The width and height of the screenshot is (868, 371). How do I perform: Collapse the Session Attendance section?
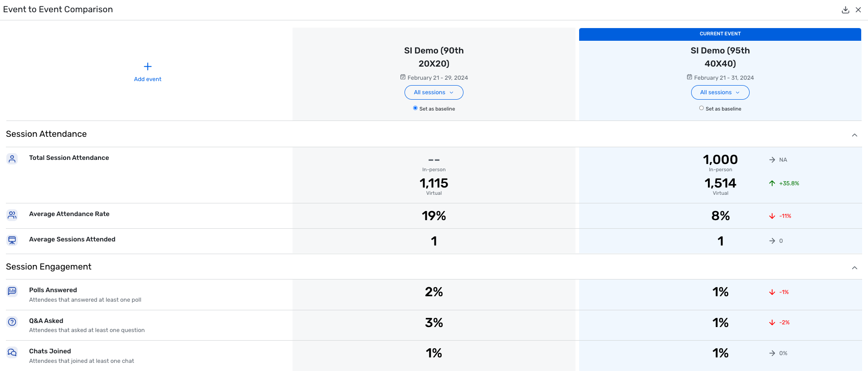[x=854, y=135]
